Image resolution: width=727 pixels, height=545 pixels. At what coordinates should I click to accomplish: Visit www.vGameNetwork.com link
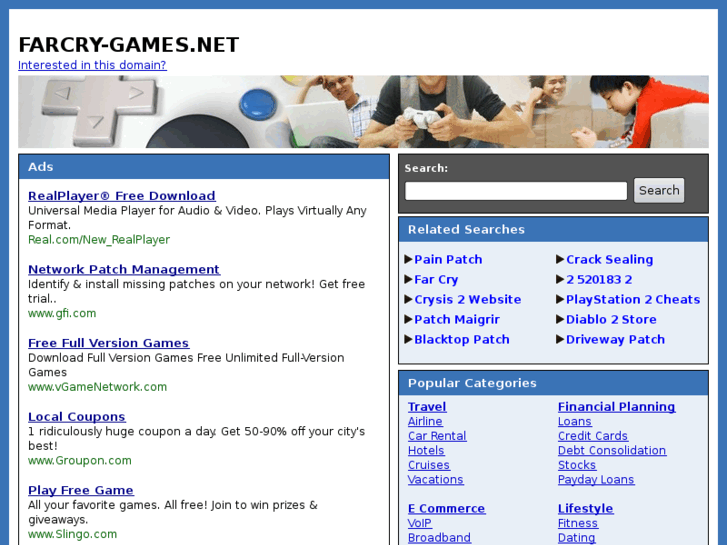tap(97, 387)
